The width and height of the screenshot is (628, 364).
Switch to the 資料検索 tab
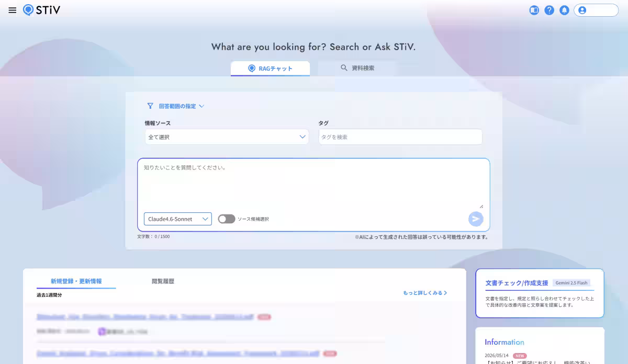pos(357,68)
